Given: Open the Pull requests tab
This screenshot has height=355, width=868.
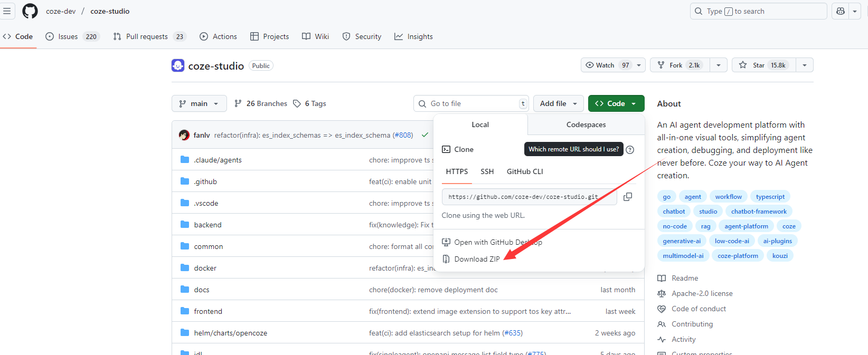Looking at the screenshot, I should (149, 36).
